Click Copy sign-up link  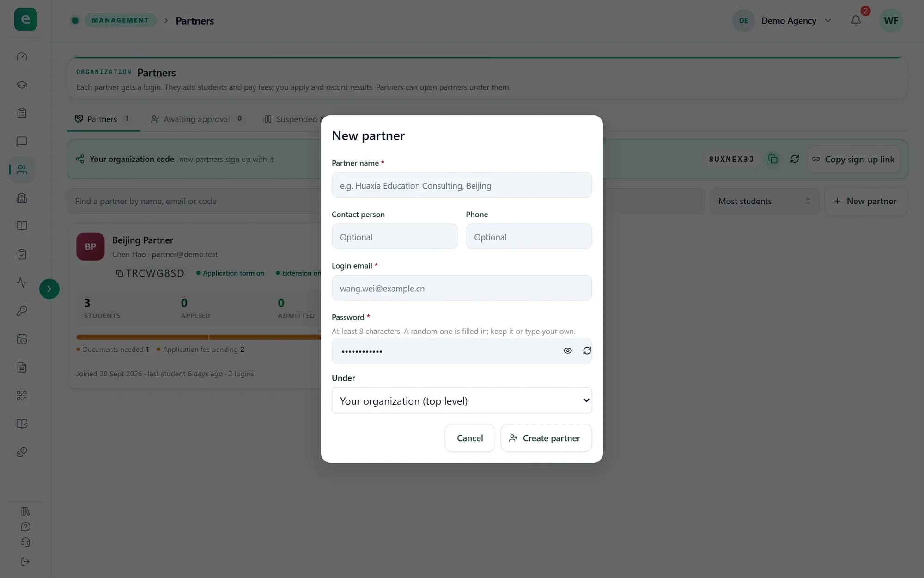point(853,160)
